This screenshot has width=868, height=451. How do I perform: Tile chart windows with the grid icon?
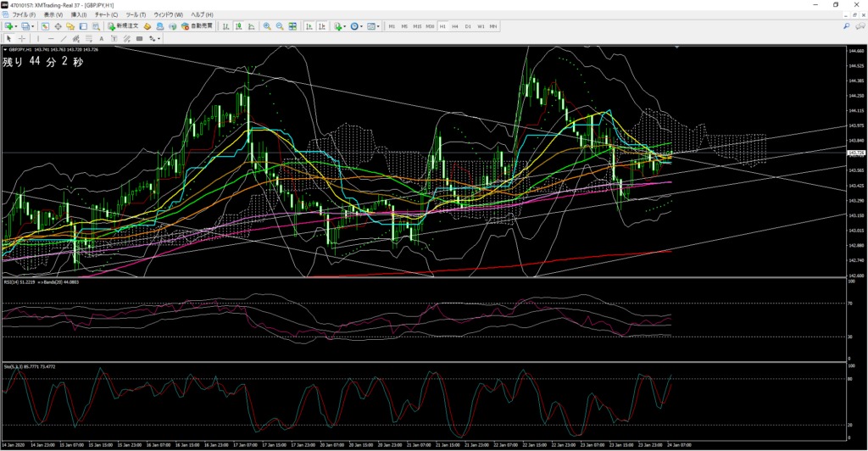(x=292, y=26)
